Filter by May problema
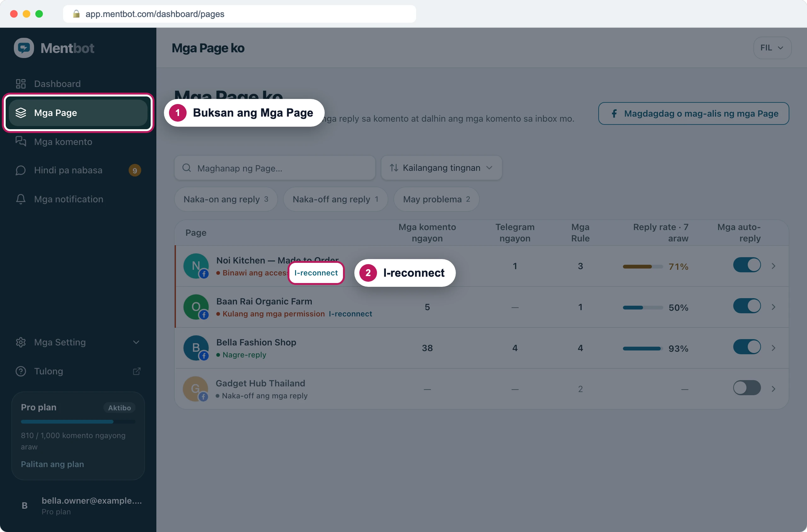The height and width of the screenshot is (532, 807). 436,199
